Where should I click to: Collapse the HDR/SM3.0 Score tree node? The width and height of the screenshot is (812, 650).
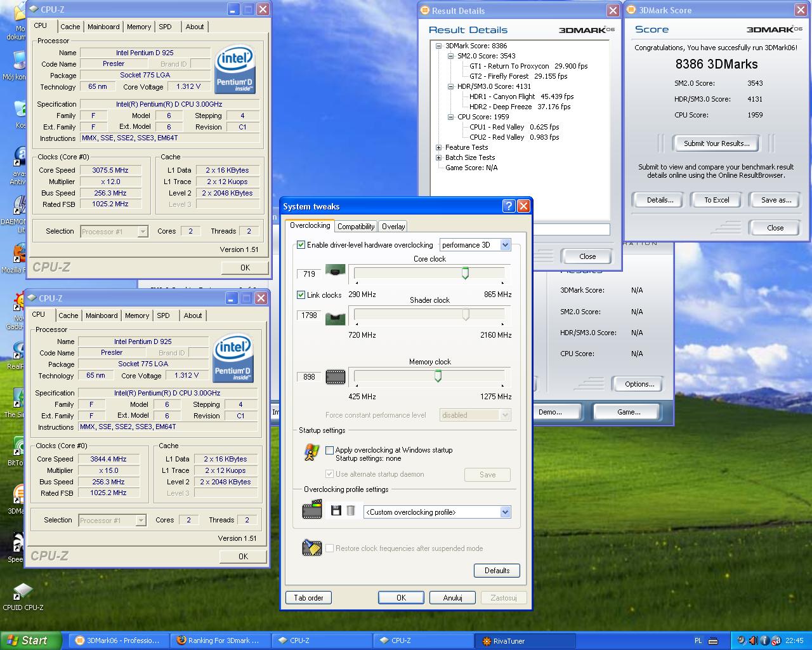[450, 86]
